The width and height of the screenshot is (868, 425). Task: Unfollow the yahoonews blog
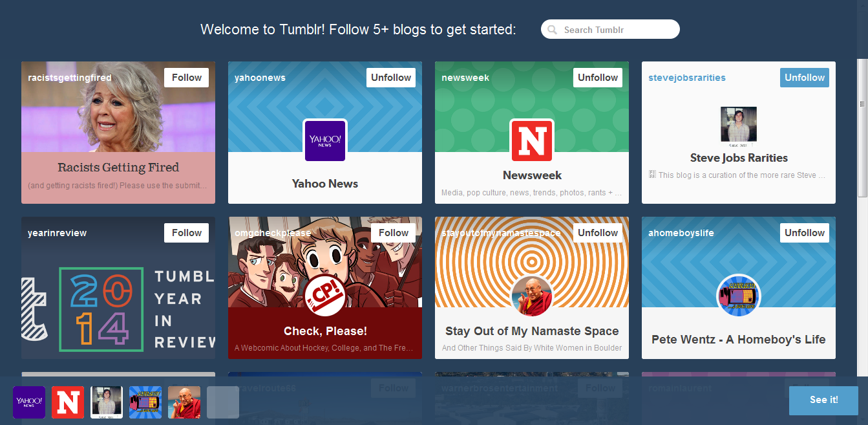391,78
